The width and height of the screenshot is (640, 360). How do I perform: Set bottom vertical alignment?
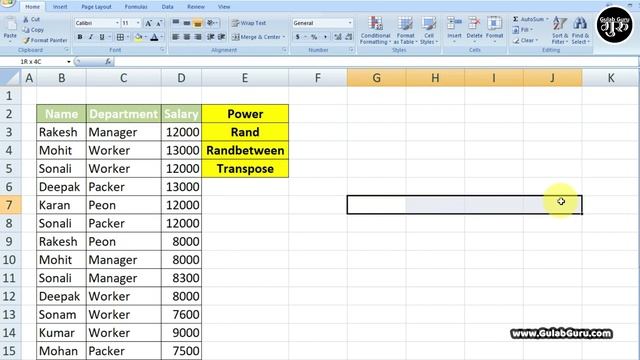coord(198,23)
